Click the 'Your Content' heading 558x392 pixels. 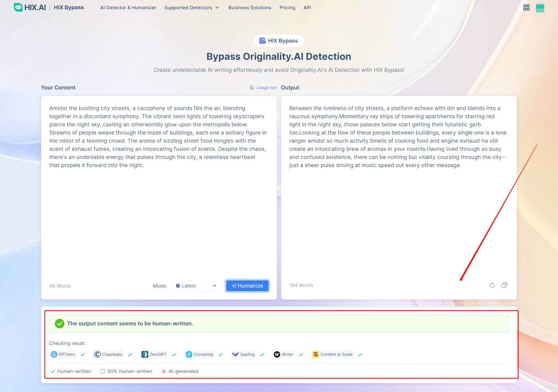coord(58,88)
